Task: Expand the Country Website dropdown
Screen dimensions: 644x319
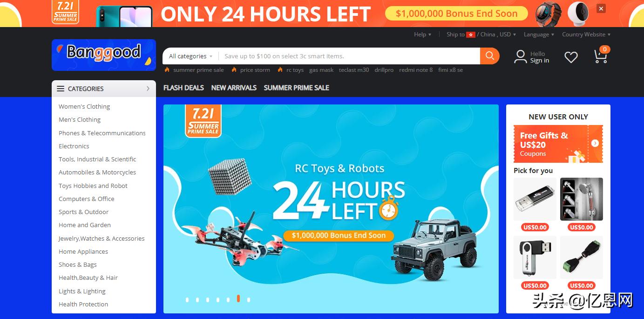Action: pyautogui.click(x=586, y=35)
